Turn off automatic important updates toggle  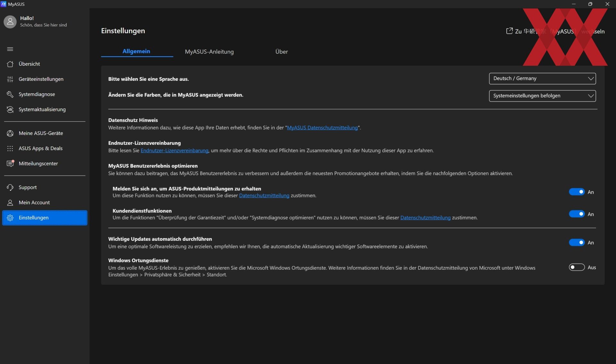click(577, 242)
